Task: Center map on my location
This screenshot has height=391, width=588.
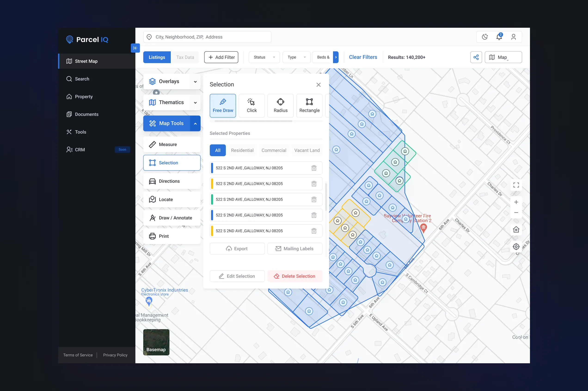Action: (x=516, y=247)
